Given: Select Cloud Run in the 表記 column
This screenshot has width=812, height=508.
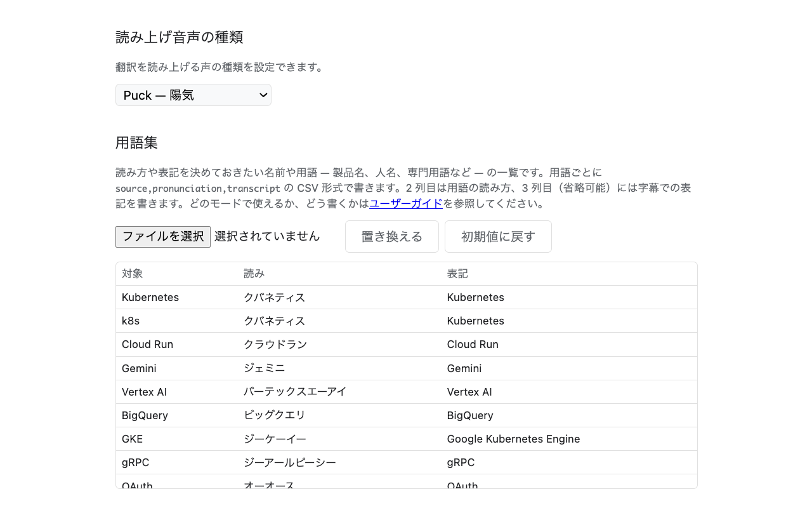Looking at the screenshot, I should (473, 344).
